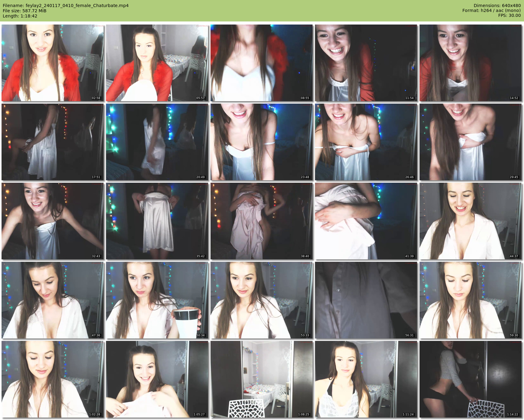524x420 pixels.
Task: Select the Dimensions 640x480 header text
Action: (497, 6)
